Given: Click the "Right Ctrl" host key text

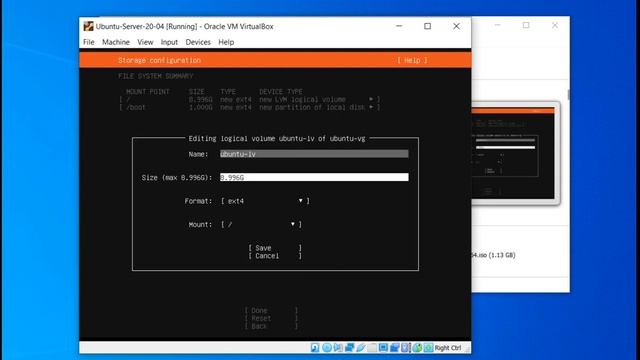Looking at the screenshot, I should tap(448, 348).
